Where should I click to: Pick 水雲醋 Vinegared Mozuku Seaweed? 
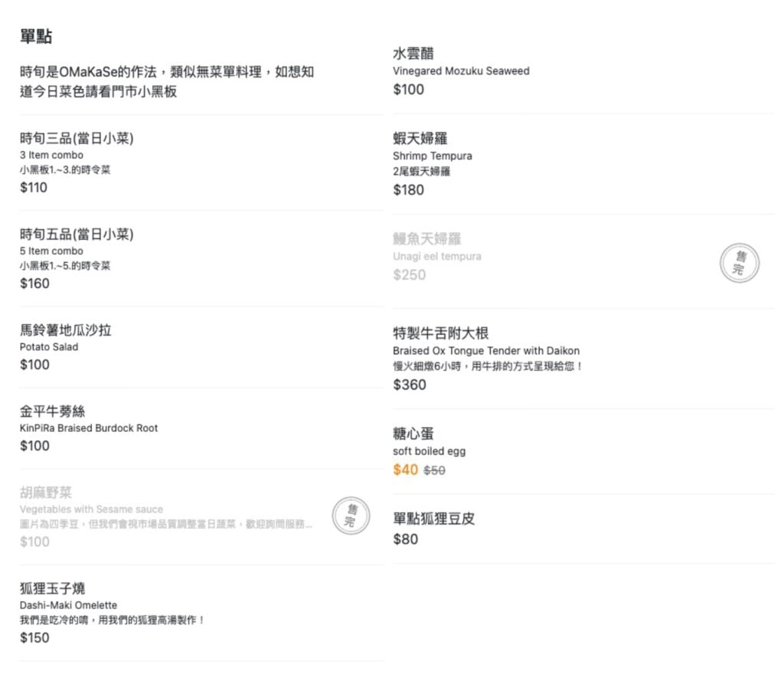point(413,54)
